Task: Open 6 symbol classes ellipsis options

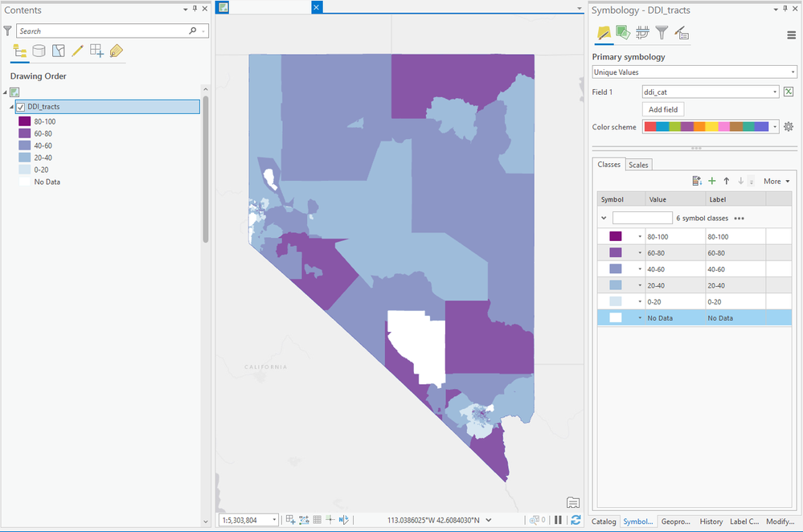Action: point(739,218)
